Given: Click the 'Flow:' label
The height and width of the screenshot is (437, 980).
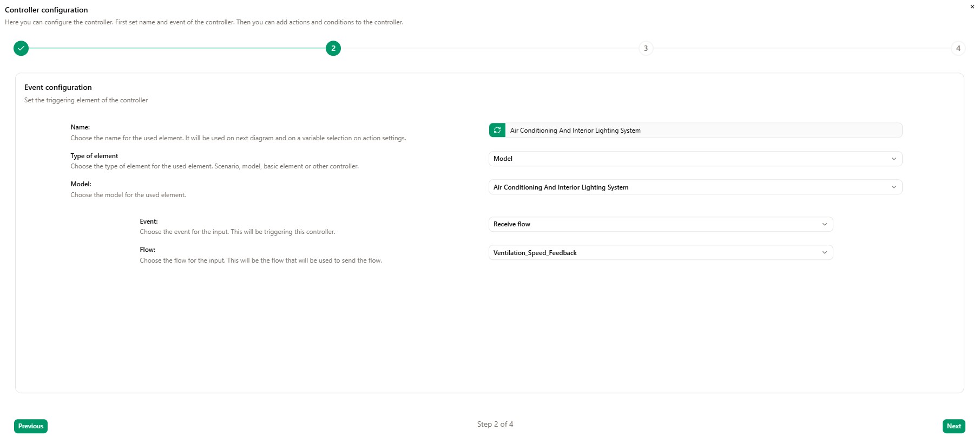Looking at the screenshot, I should pos(147,250).
